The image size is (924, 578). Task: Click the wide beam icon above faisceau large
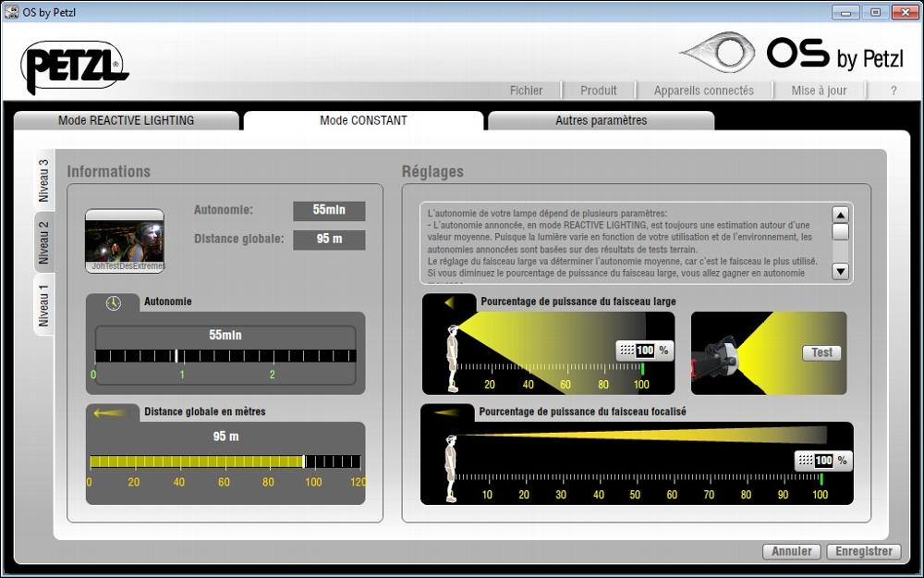[449, 302]
